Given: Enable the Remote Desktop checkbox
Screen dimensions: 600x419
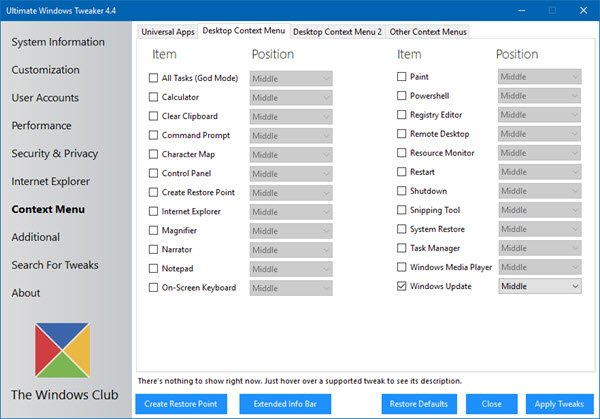Looking at the screenshot, I should click(401, 134).
